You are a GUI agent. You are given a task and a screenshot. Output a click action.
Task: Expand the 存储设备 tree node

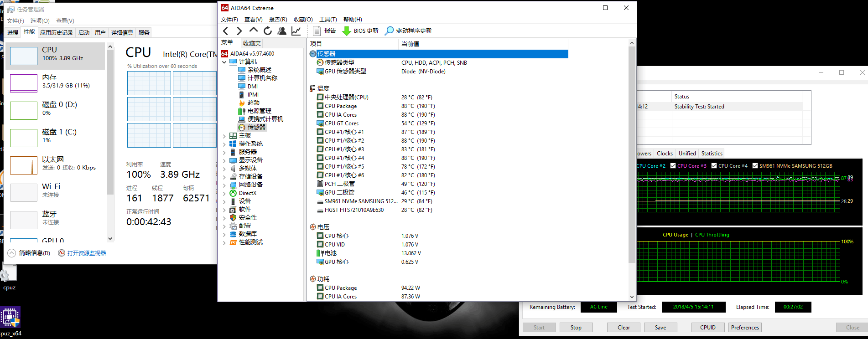click(224, 177)
